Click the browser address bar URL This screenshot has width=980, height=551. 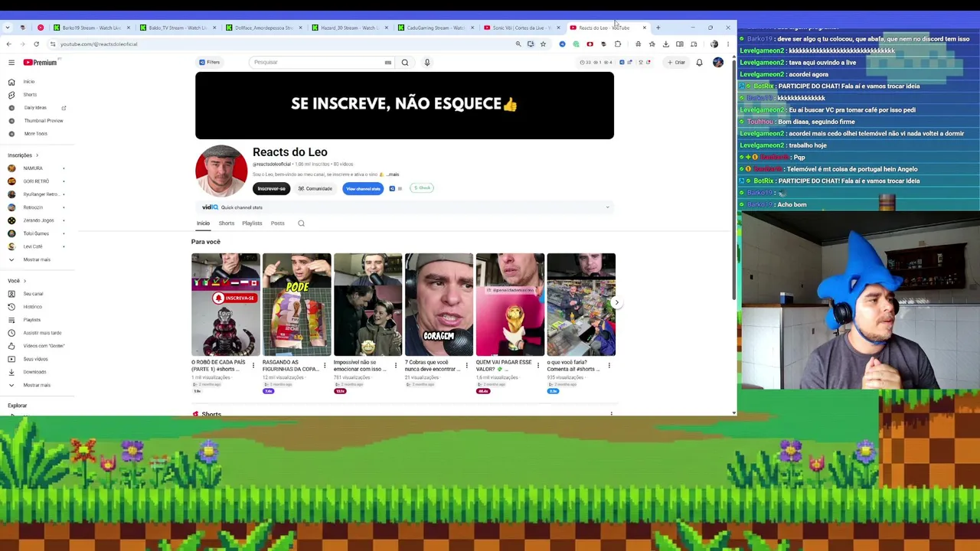(x=99, y=44)
